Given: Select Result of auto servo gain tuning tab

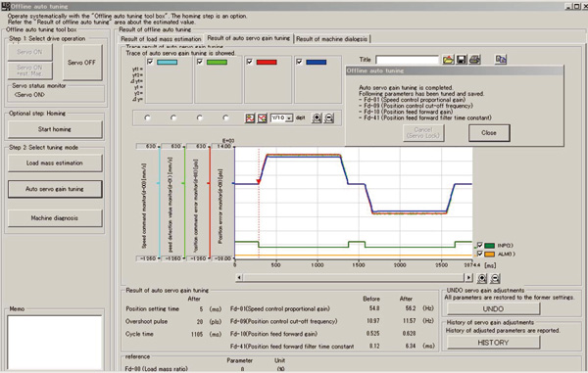Looking at the screenshot, I should click(x=249, y=38).
